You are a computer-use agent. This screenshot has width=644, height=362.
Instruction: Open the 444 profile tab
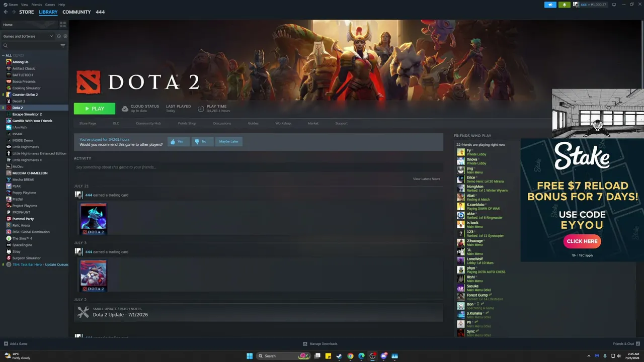pyautogui.click(x=100, y=12)
